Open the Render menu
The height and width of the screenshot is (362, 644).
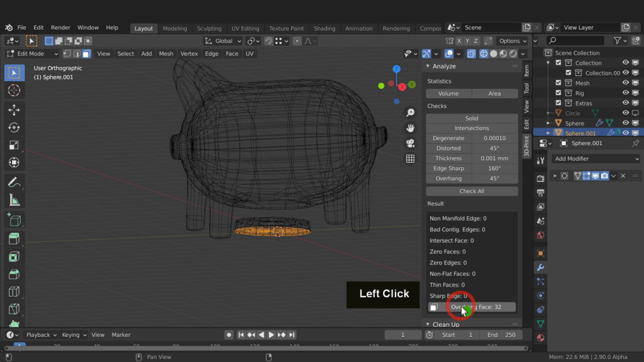pyautogui.click(x=60, y=28)
